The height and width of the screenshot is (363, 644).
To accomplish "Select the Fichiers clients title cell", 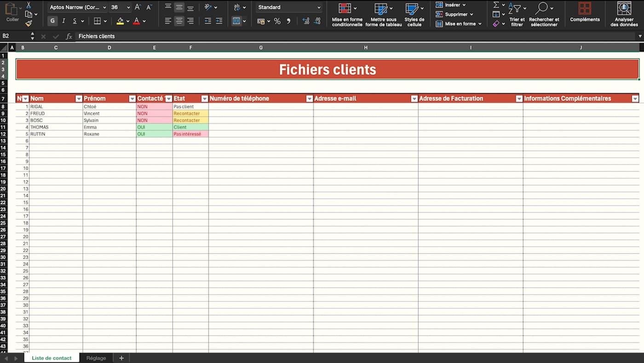I will click(x=328, y=69).
